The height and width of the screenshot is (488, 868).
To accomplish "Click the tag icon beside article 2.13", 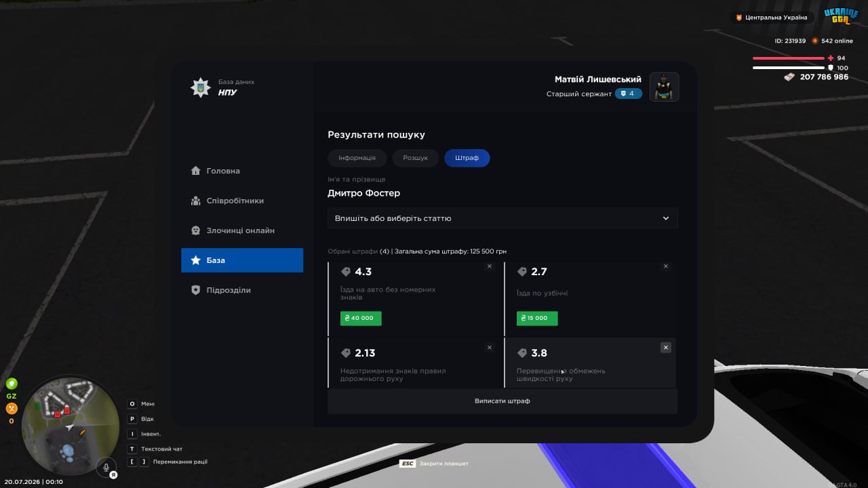I will [x=346, y=353].
